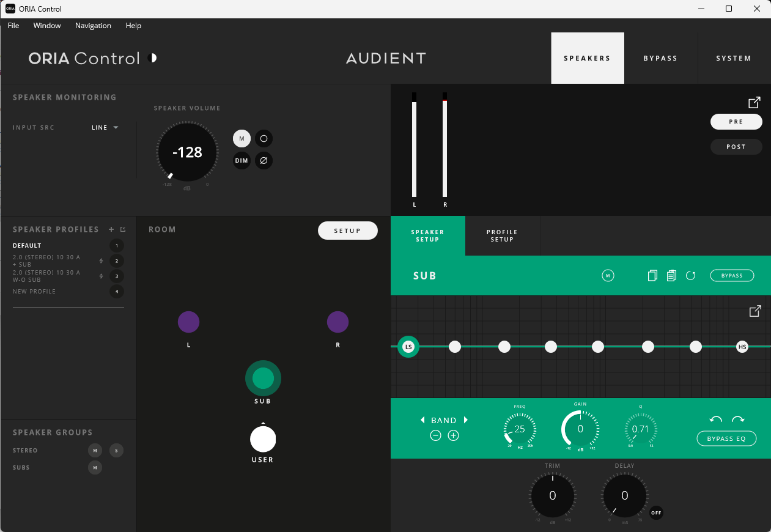Undo the last EQ change
Screen dimensions: 771x532
click(x=716, y=419)
